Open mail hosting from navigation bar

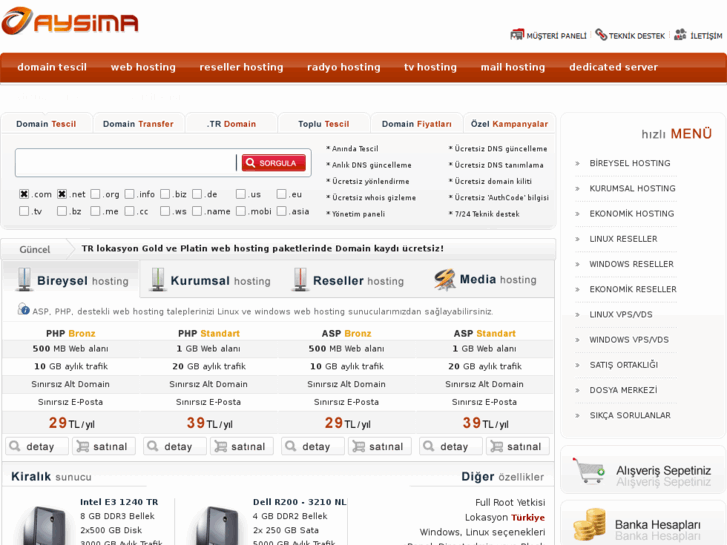point(513,67)
